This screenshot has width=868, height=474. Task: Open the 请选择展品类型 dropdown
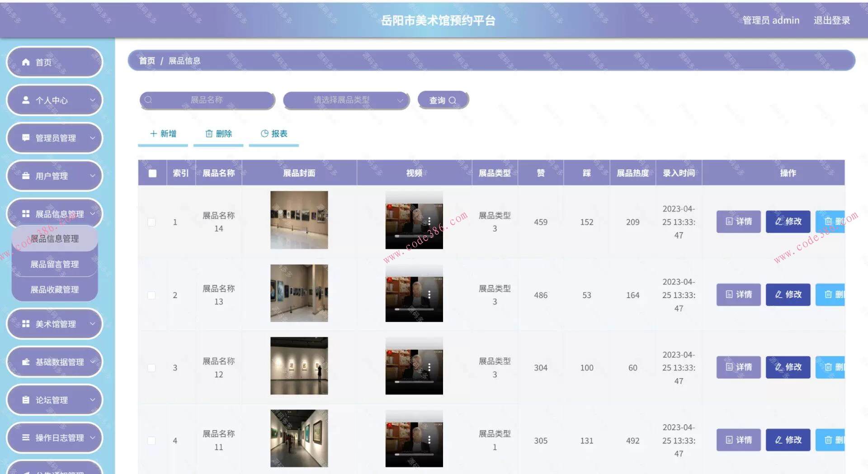click(x=346, y=100)
